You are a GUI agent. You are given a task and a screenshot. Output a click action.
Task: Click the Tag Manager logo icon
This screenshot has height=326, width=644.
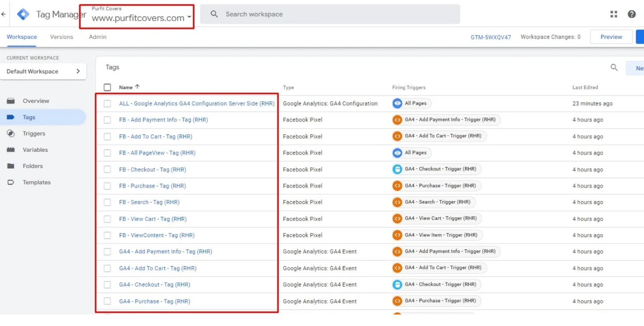tap(23, 14)
